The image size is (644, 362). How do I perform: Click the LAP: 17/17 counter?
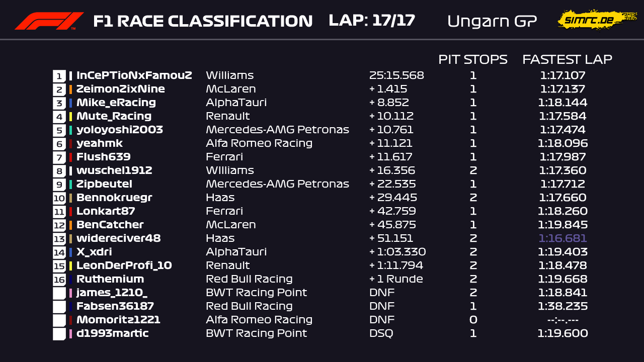(371, 21)
